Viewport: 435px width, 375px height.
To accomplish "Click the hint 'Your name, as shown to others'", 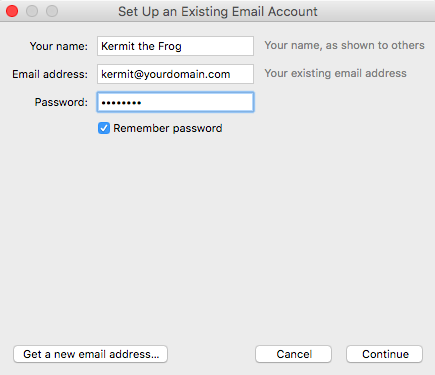I will pos(345,45).
